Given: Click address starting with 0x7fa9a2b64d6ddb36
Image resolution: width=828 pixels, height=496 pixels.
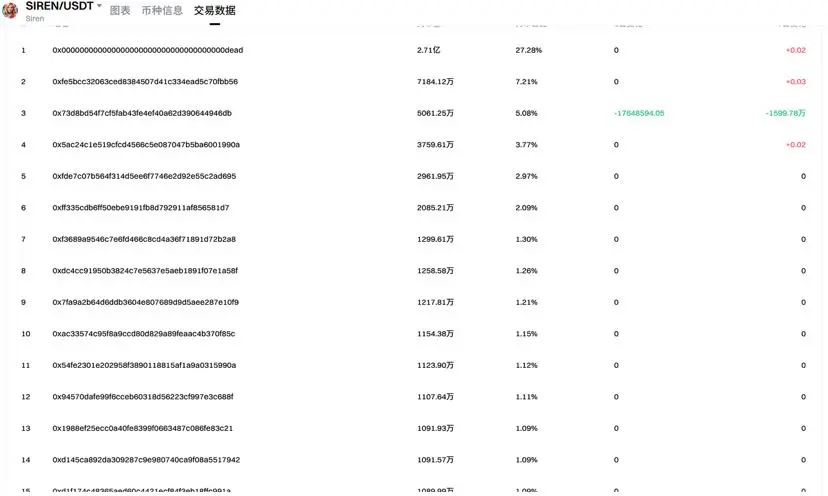Looking at the screenshot, I should coord(146,302).
